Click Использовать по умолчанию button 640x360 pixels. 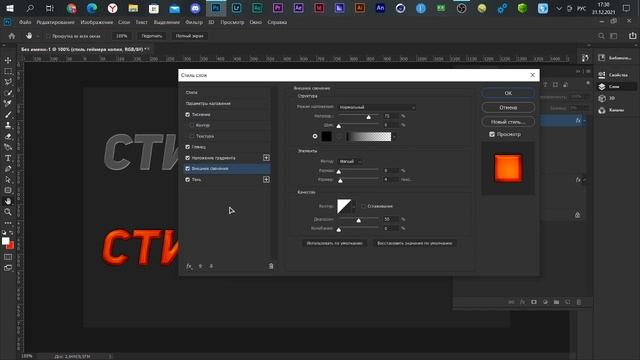point(334,243)
